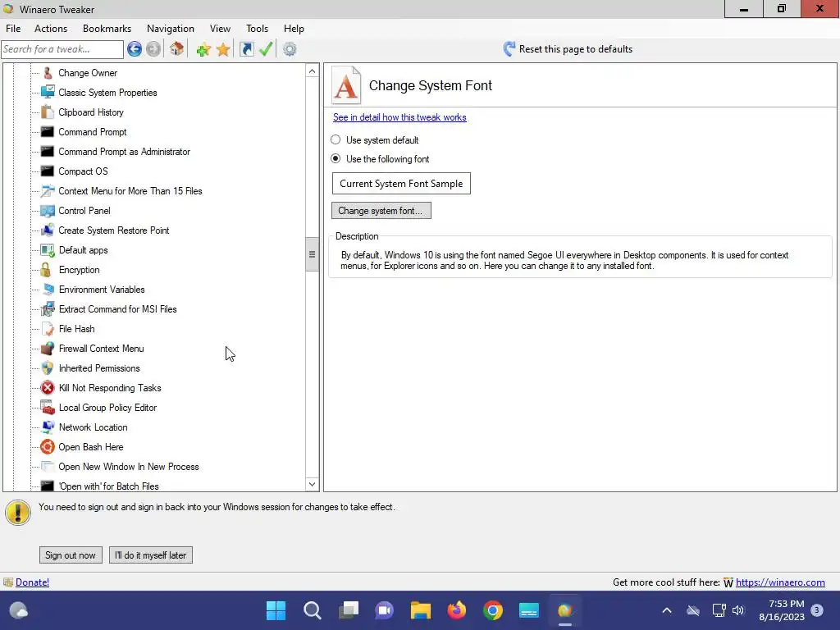Click the Network Location icon
The width and height of the screenshot is (840, 630).
(48, 427)
